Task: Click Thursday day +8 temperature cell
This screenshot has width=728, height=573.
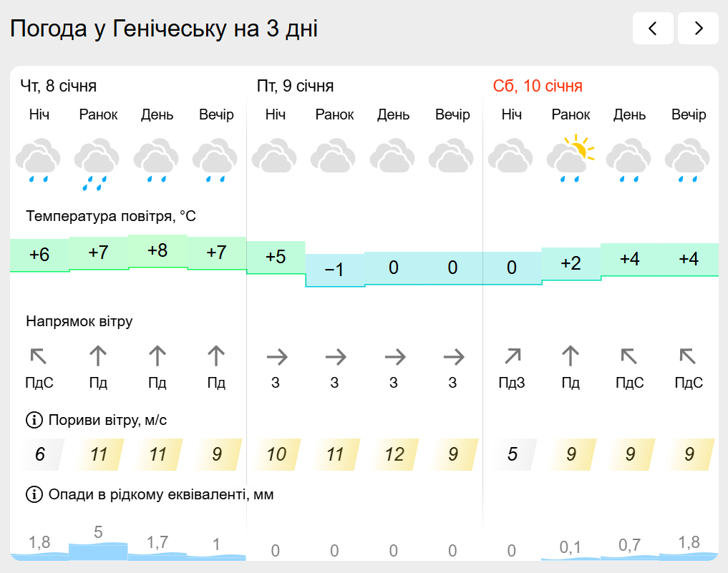Action: pyautogui.click(x=157, y=251)
